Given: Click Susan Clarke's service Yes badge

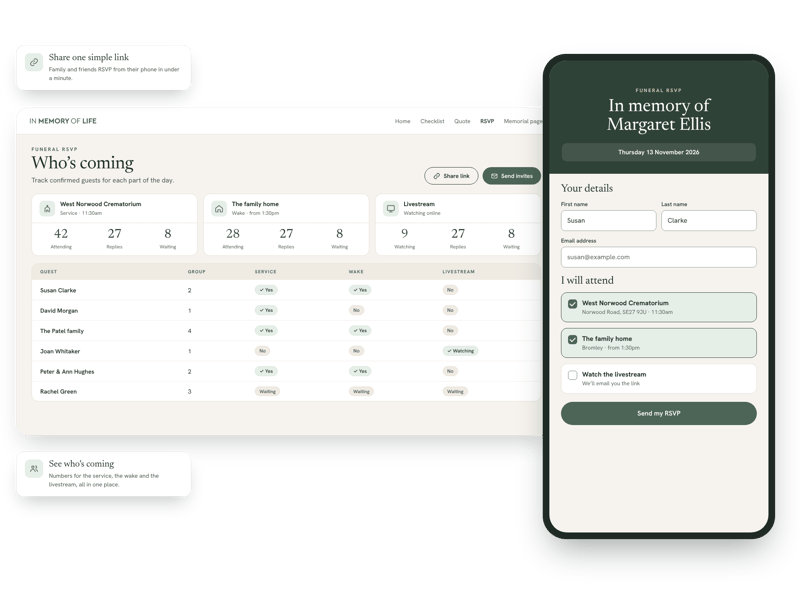Looking at the screenshot, I should pos(266,290).
